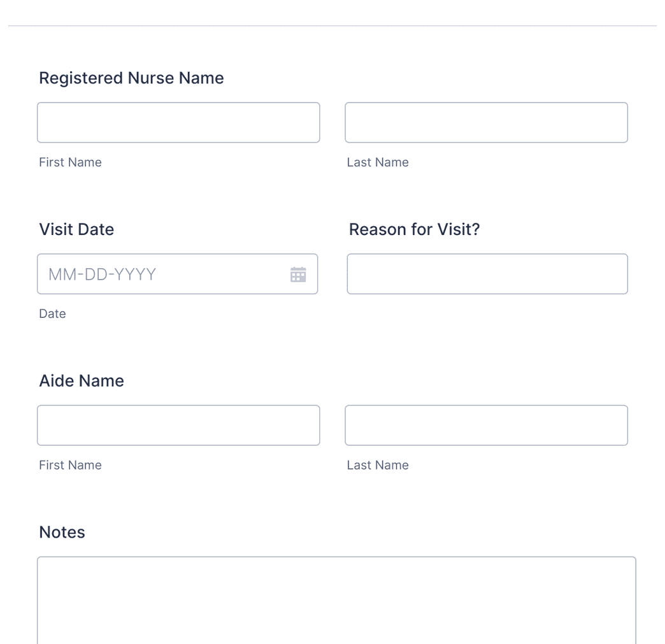
Task: Click the First Name caption under aide field
Action: (70, 465)
